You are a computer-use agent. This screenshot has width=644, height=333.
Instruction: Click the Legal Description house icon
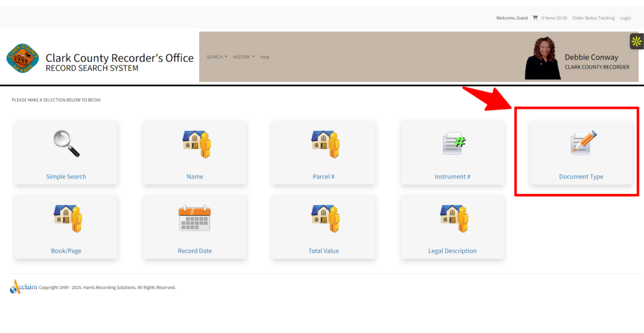click(453, 218)
